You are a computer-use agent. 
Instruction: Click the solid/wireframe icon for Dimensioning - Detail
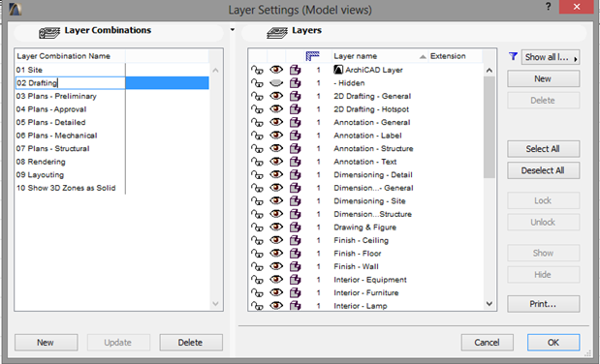coord(295,174)
